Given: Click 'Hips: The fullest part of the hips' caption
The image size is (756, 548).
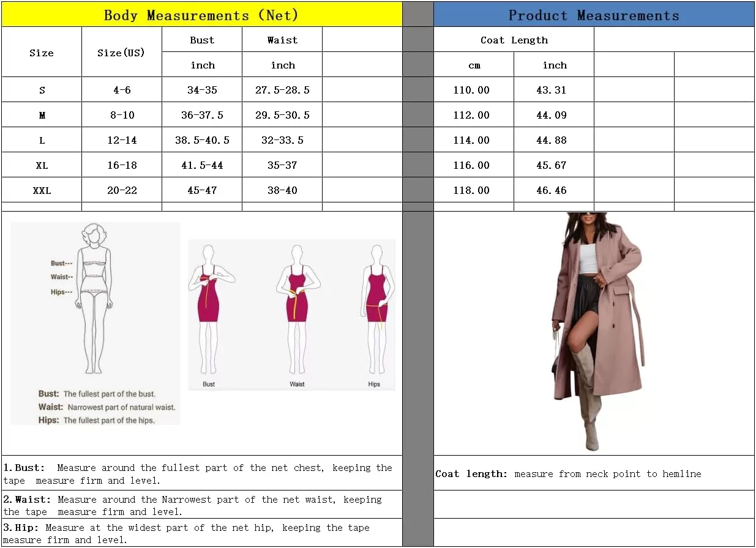Looking at the screenshot, I should pyautogui.click(x=97, y=420).
